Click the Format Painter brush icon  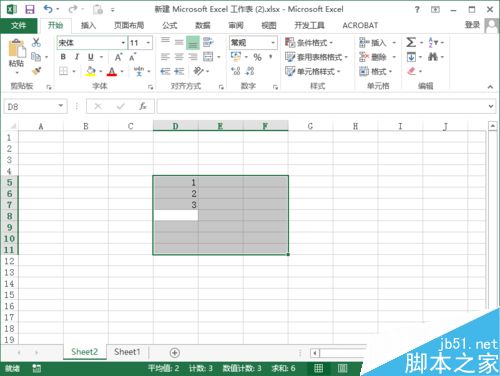click(x=36, y=71)
